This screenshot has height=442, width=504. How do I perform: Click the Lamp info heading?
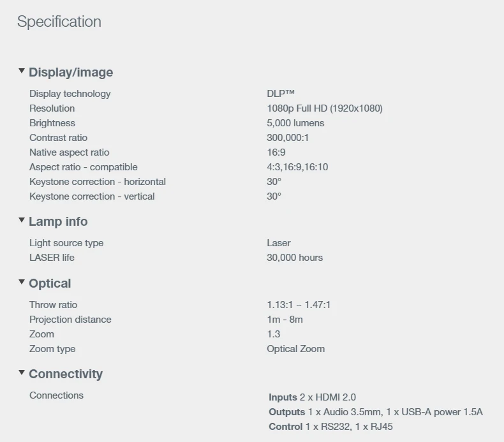58,222
